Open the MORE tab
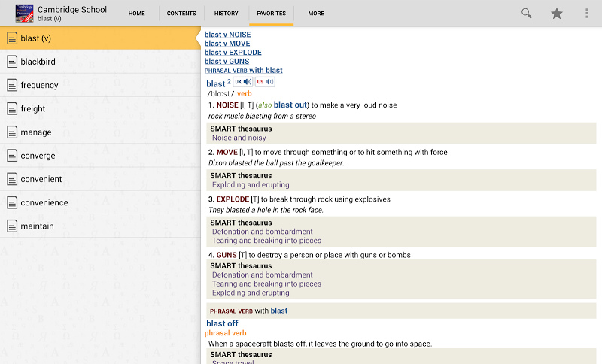602x364 pixels. [316, 13]
